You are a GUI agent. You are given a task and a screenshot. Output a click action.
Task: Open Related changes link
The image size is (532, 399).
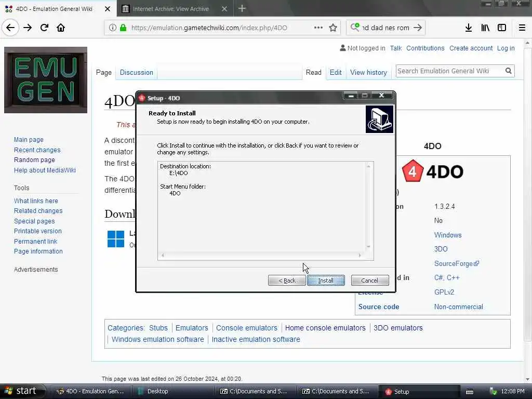tap(38, 211)
